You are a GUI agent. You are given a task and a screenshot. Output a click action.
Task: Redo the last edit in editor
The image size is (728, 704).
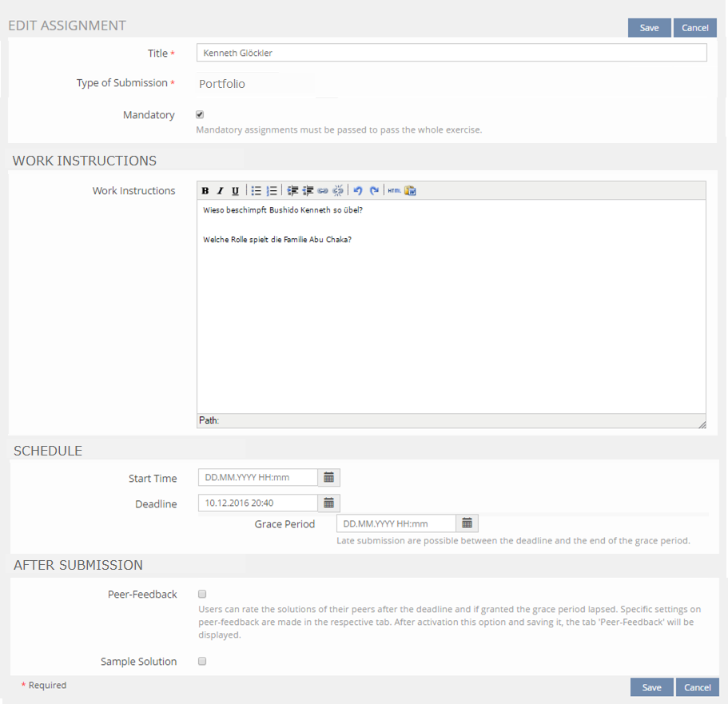[x=373, y=191]
